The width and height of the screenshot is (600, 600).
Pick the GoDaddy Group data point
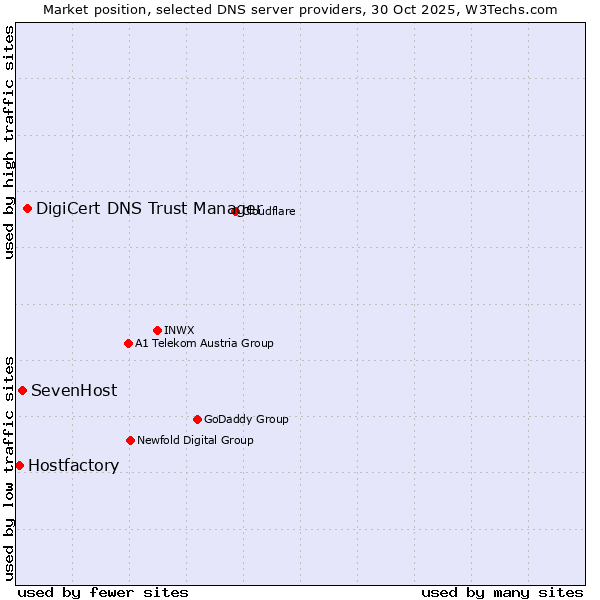tap(197, 419)
